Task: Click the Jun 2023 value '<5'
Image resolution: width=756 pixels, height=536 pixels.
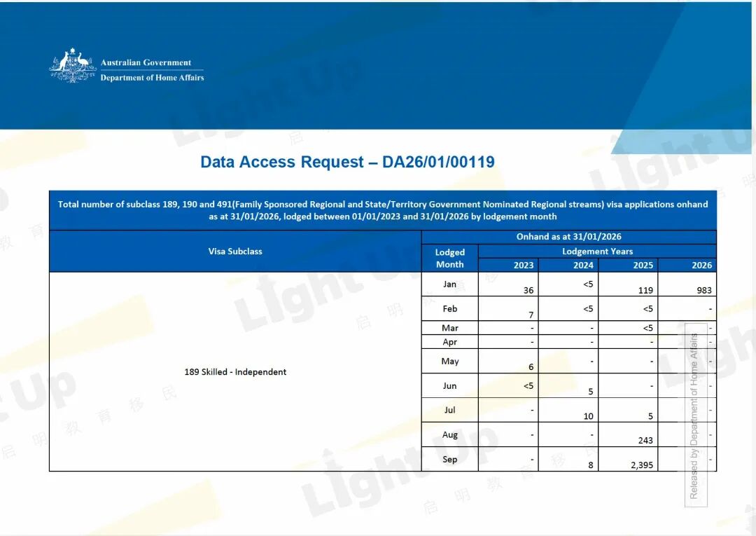Action: point(528,385)
